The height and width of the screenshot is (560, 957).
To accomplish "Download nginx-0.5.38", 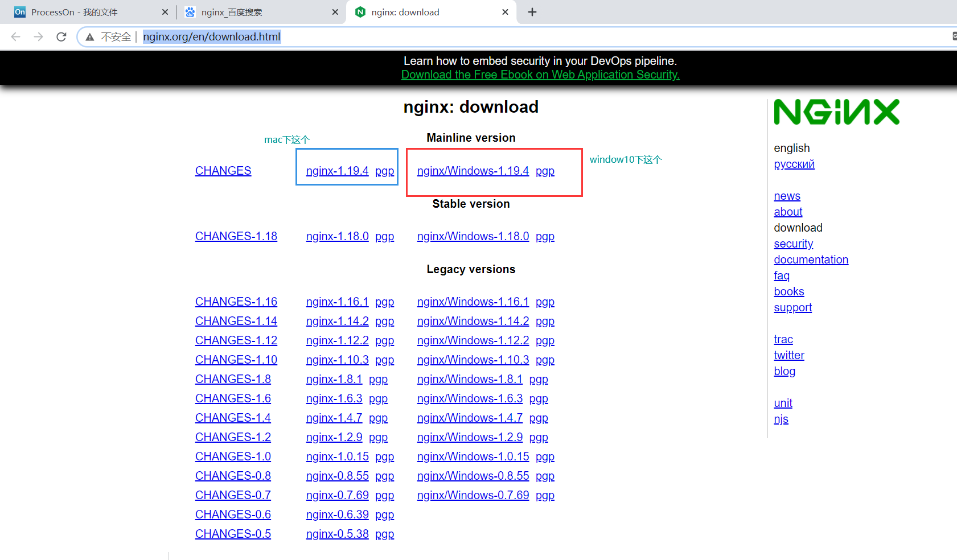I will point(337,534).
